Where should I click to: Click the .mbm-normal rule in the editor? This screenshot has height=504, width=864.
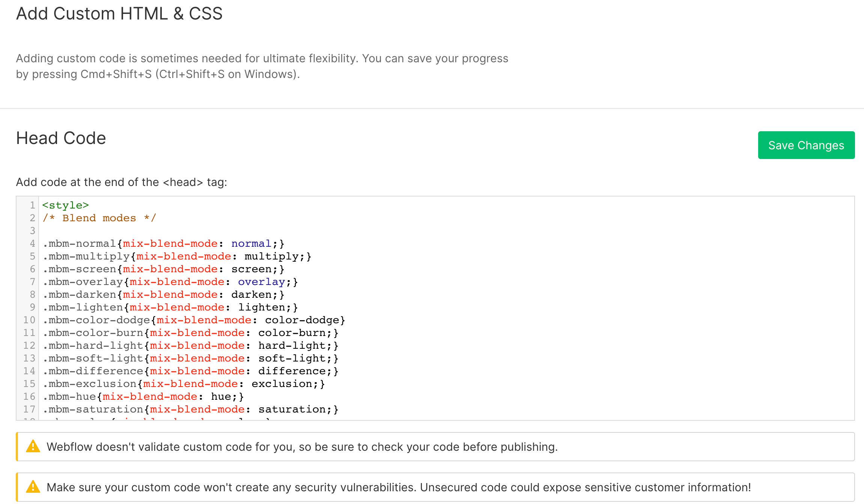click(161, 243)
